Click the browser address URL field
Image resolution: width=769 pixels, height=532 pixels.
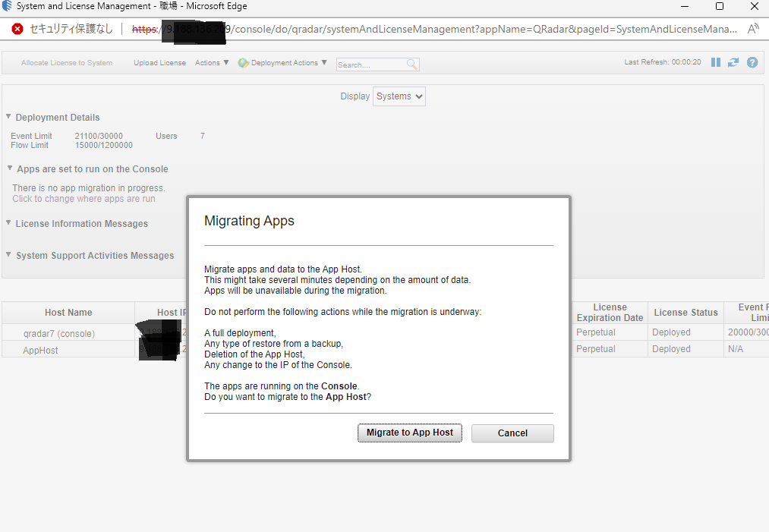pos(434,29)
